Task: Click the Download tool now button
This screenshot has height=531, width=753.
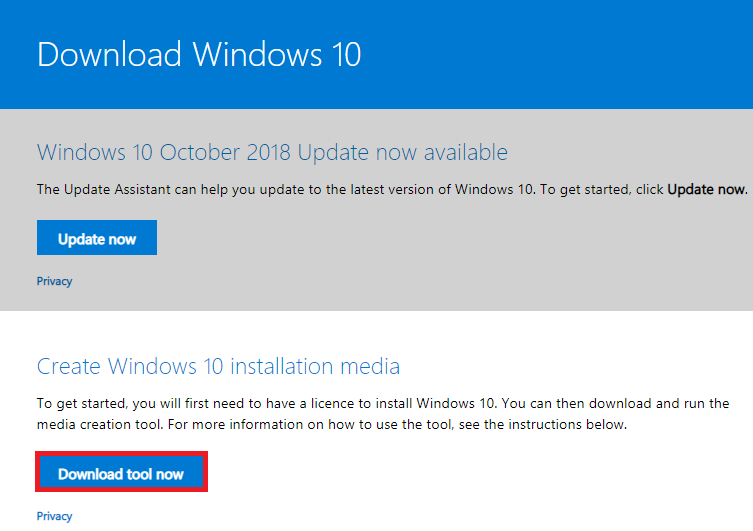Action: [121, 472]
